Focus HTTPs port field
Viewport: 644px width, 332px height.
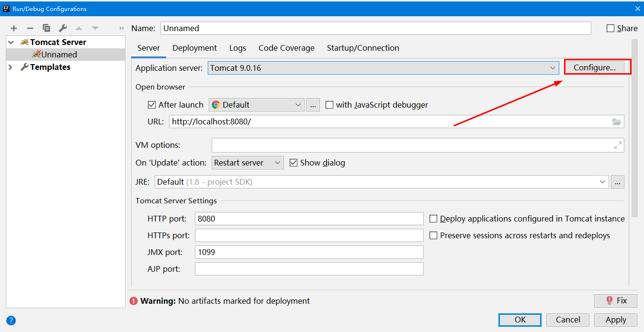point(309,235)
